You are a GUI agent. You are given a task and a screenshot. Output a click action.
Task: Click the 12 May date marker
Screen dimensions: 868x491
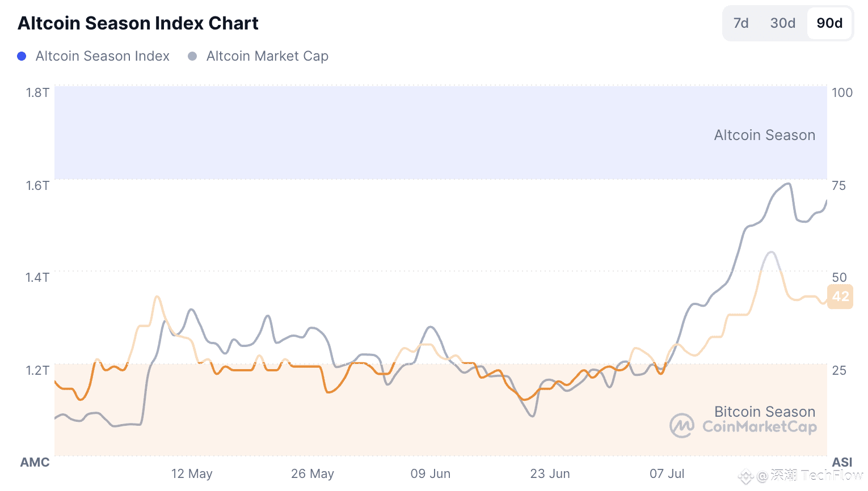point(192,473)
